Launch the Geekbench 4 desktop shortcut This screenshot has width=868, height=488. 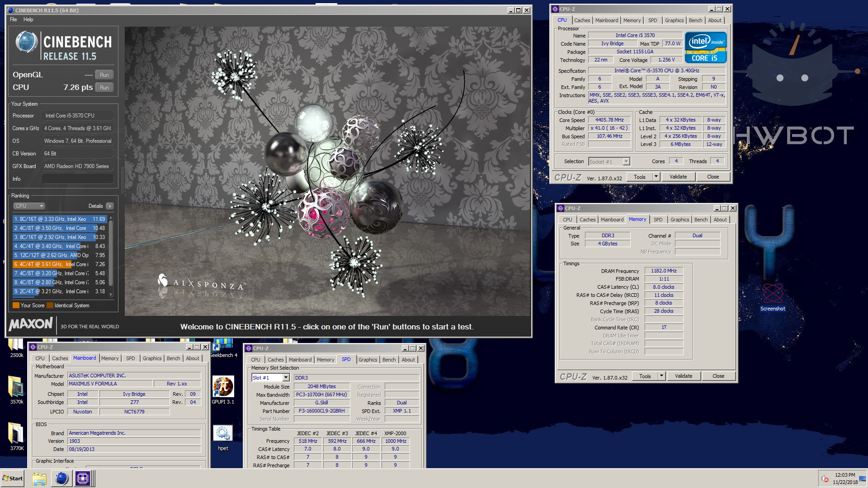click(223, 348)
